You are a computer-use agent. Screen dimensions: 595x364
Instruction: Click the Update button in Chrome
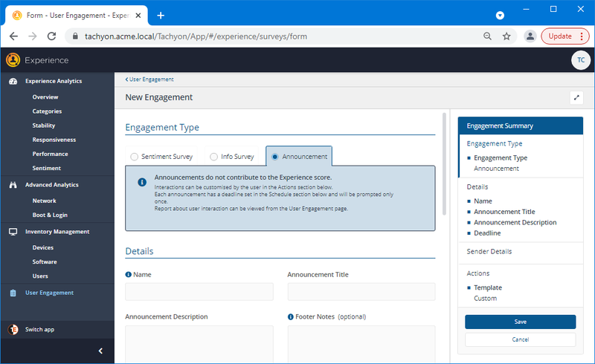click(560, 36)
